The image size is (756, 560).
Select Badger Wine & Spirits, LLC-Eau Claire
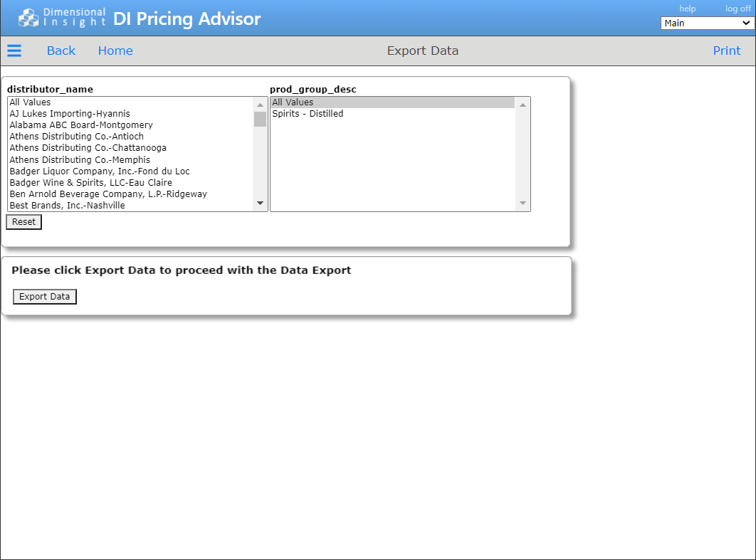(x=131, y=183)
